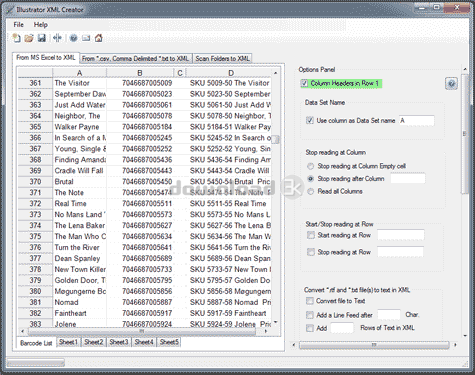
Task: Enable Stop reading at Row checkbox
Action: [x=311, y=252]
